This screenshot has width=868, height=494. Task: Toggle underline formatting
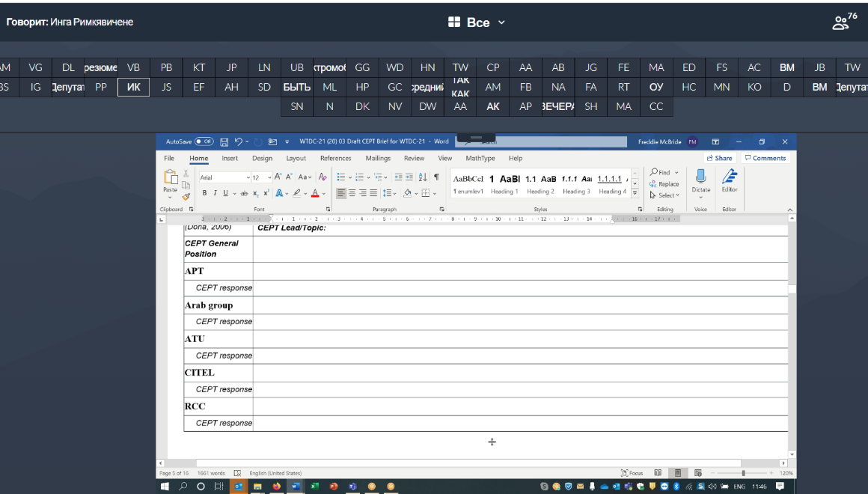coord(225,193)
